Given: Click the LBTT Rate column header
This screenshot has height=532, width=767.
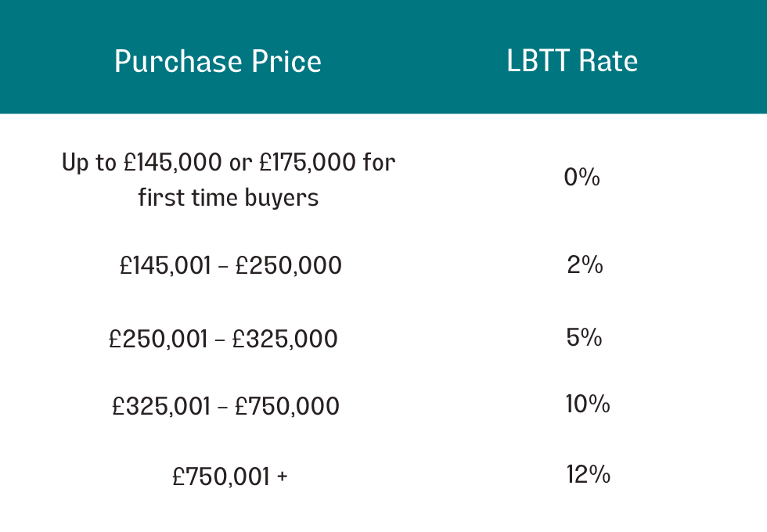Looking at the screenshot, I should (572, 61).
